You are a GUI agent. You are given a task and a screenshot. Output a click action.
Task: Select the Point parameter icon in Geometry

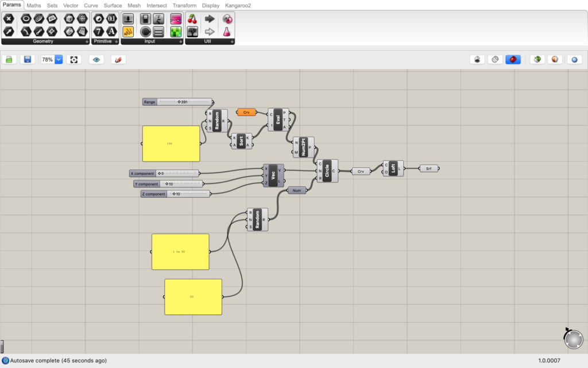[9, 19]
